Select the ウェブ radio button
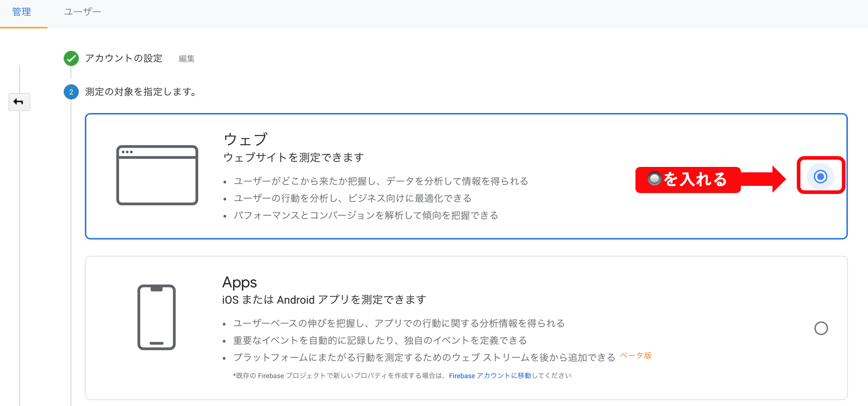Screen dimensions: 868x406 point(820,176)
